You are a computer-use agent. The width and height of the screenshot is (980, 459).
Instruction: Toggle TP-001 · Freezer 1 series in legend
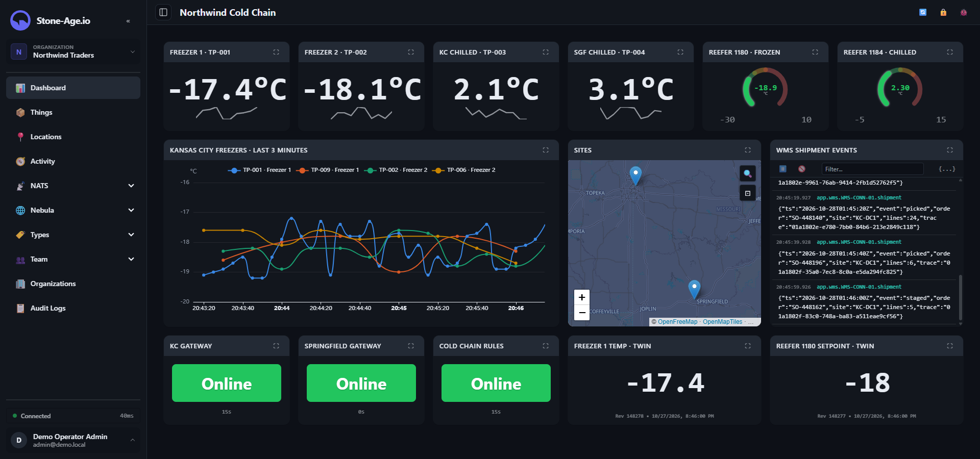[x=259, y=170]
